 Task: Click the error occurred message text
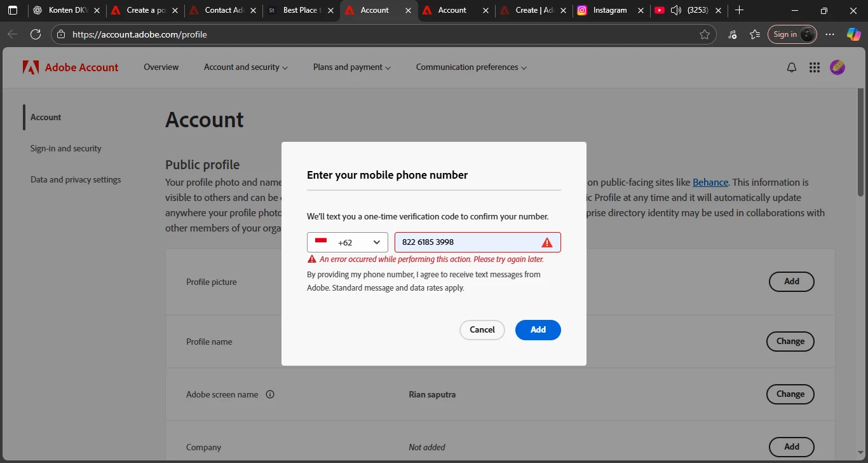tap(431, 259)
